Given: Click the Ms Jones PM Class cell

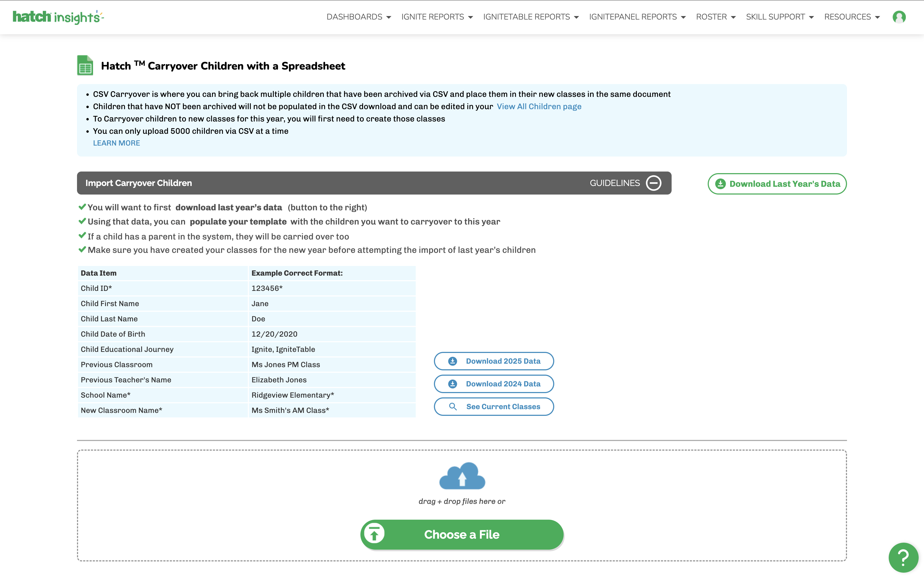Looking at the screenshot, I should click(332, 365).
